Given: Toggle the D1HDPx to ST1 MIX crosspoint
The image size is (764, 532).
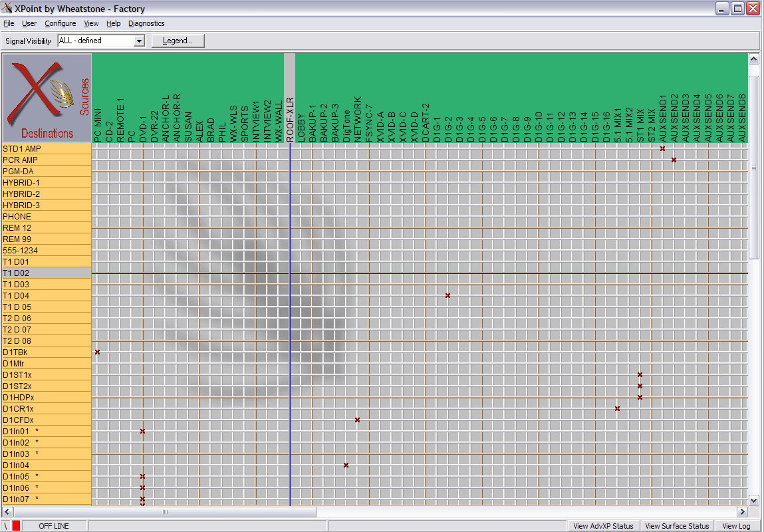Looking at the screenshot, I should click(x=640, y=398).
